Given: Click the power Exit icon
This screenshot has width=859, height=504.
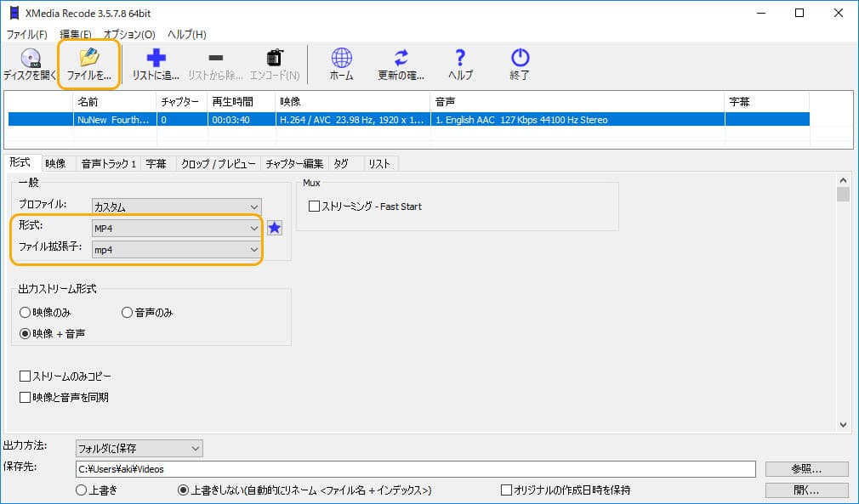Looking at the screenshot, I should pos(519,59).
